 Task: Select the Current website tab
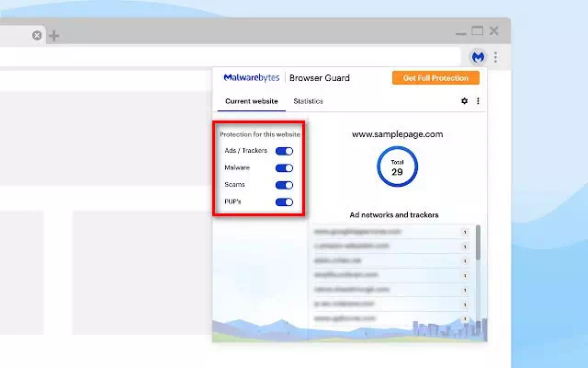(251, 101)
